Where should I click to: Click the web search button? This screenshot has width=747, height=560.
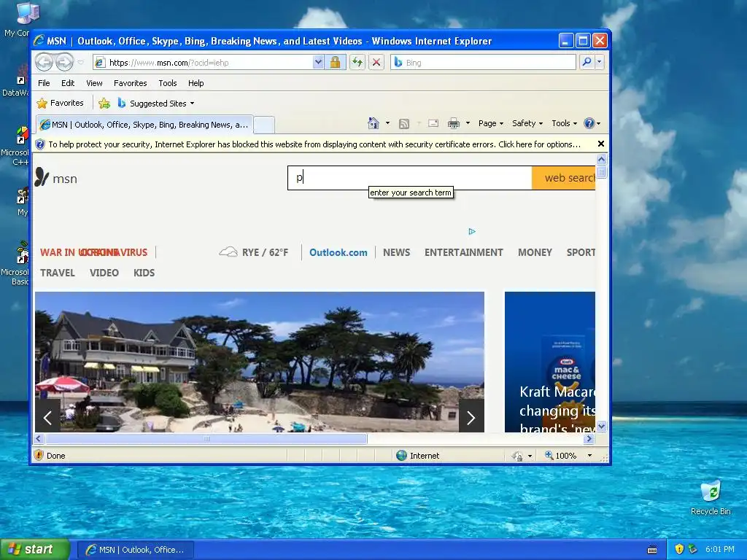(x=564, y=178)
